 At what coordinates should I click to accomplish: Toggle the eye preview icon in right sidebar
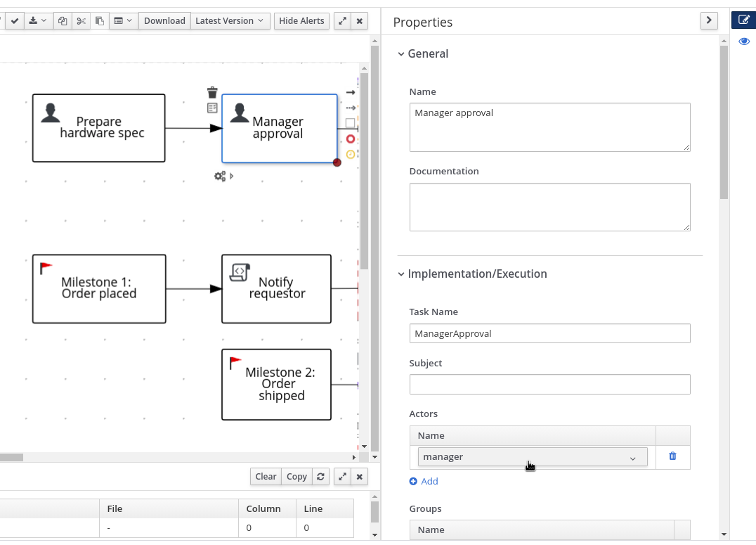click(743, 42)
